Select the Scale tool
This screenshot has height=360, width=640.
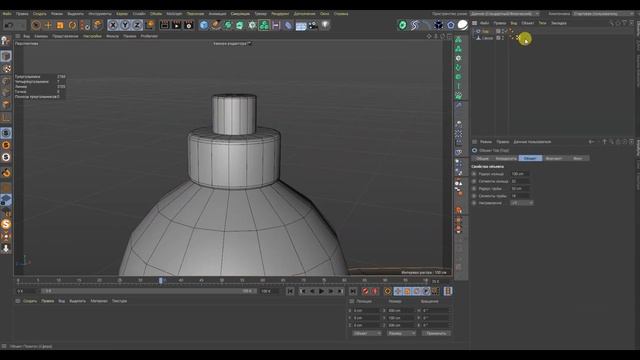(60, 25)
